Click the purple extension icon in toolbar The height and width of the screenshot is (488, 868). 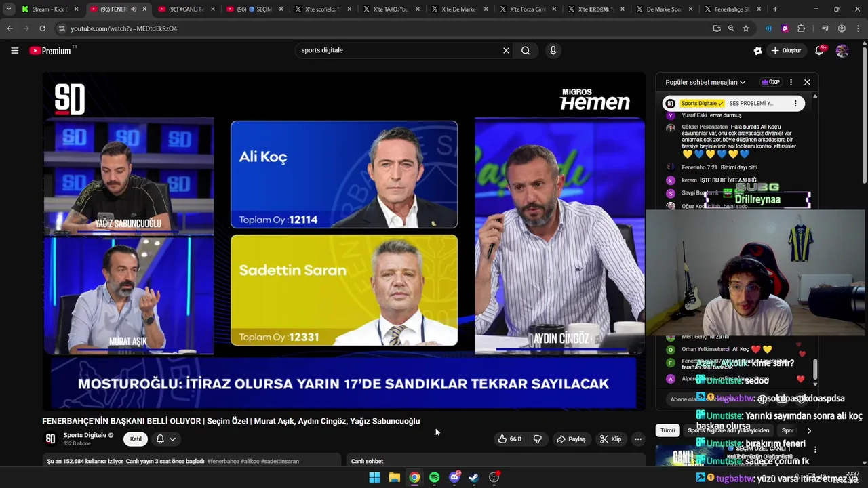click(x=785, y=28)
